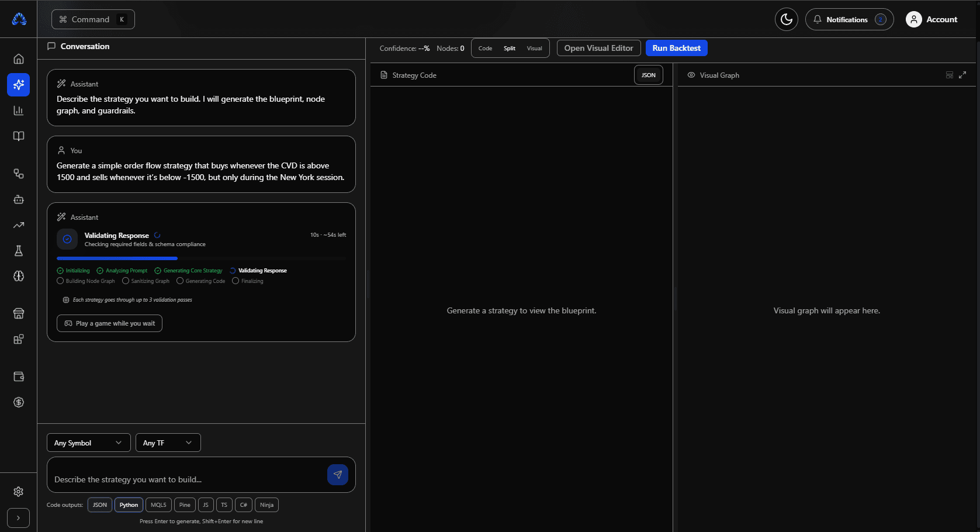Toggle dark mode moon icon

(787, 19)
